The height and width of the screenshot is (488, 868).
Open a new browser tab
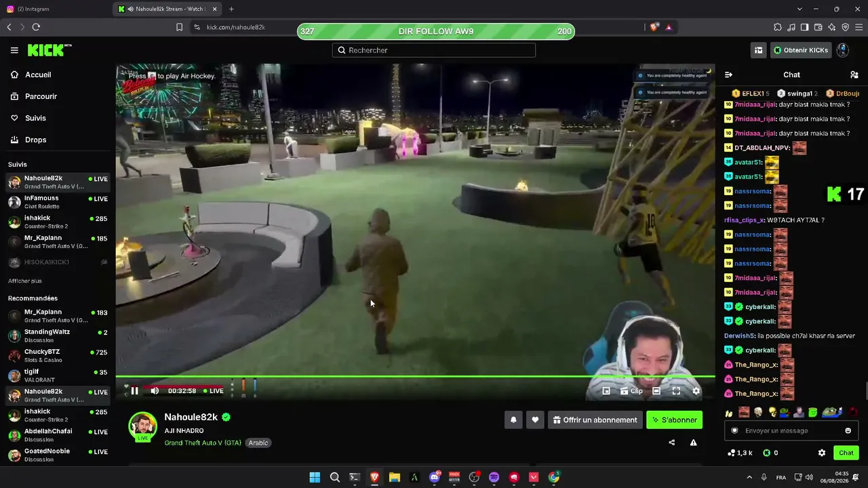[231, 9]
